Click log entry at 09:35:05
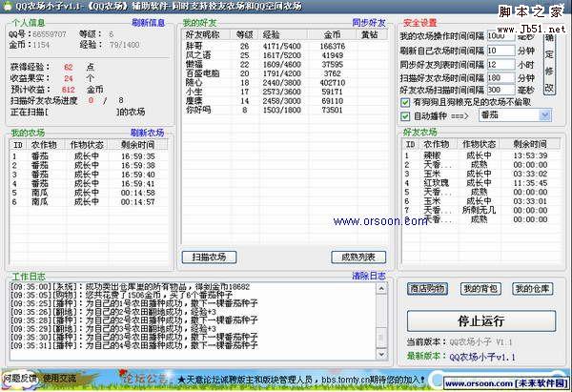Image resolution: width=572 pixels, height=392 pixels. [121, 295]
